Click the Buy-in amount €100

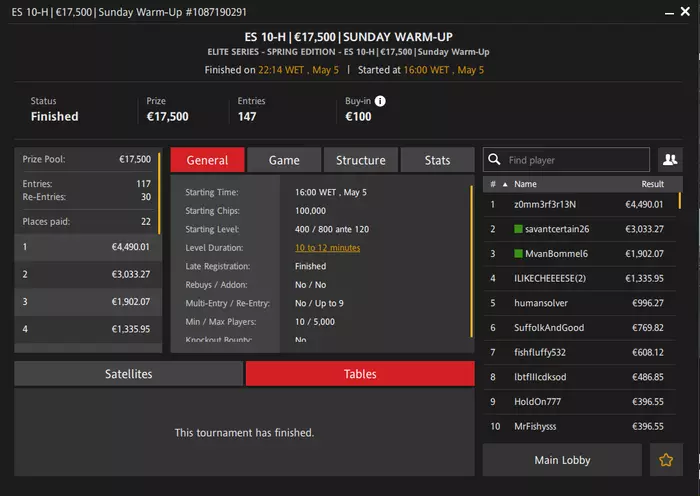point(358,117)
